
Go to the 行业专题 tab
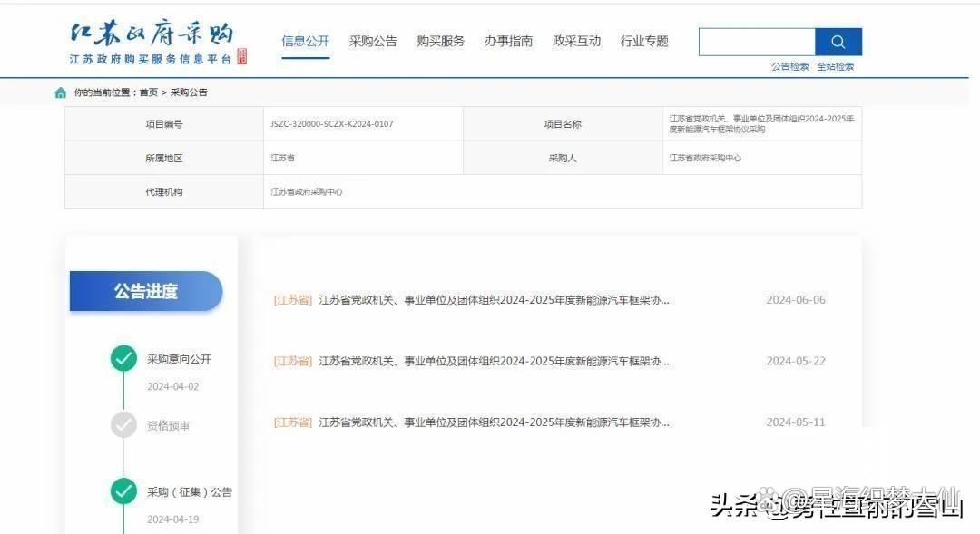[643, 41]
